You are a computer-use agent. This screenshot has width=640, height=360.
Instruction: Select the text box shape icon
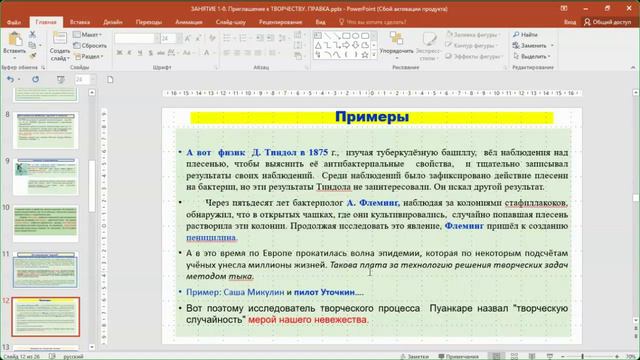point(318,36)
